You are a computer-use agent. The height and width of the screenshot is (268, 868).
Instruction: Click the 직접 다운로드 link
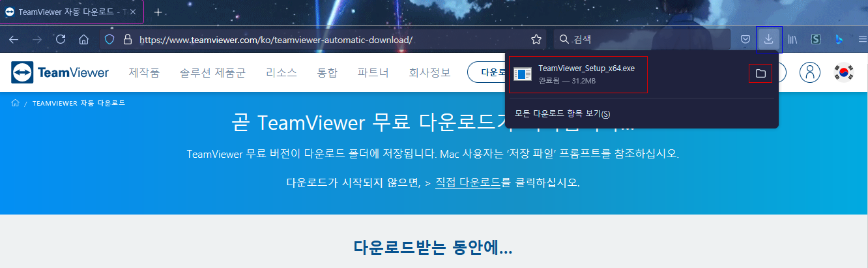point(468,182)
